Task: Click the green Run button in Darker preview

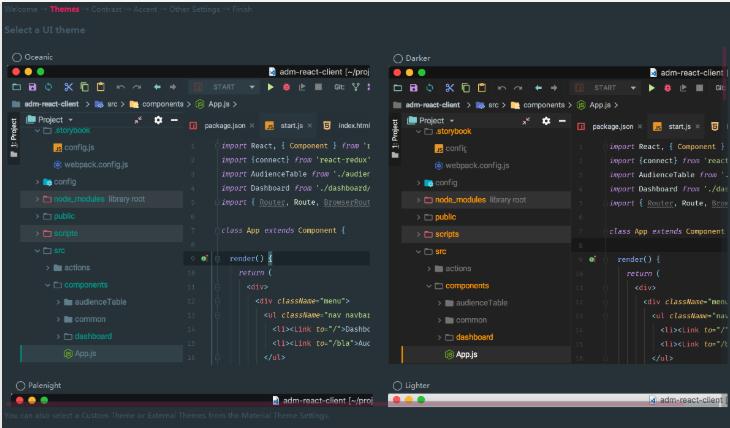Action: point(652,88)
